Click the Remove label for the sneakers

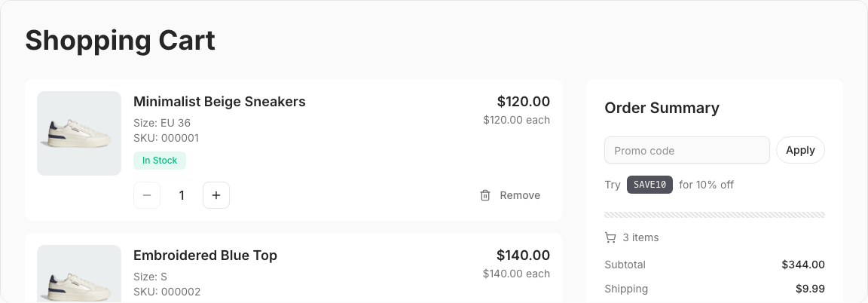click(520, 195)
